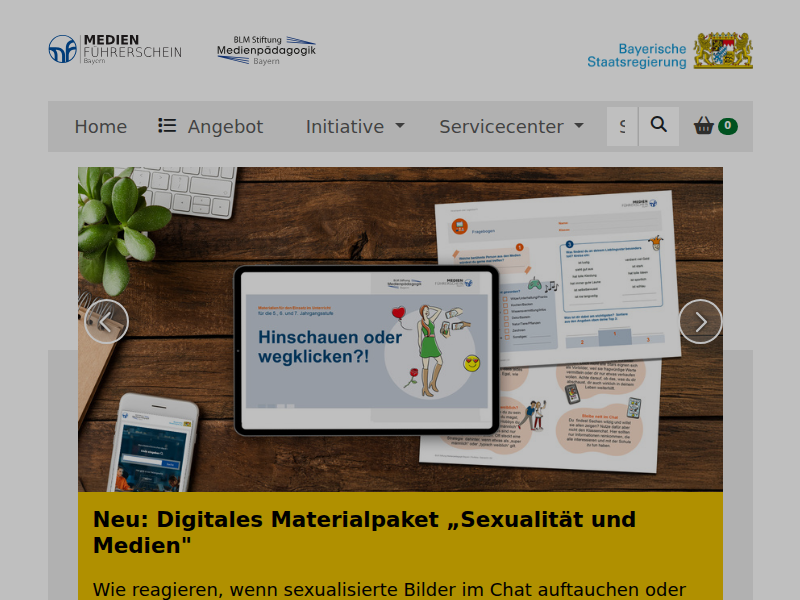Open the BLM Stiftung Medienpädagogik logo
This screenshot has height=600, width=800.
266,50
